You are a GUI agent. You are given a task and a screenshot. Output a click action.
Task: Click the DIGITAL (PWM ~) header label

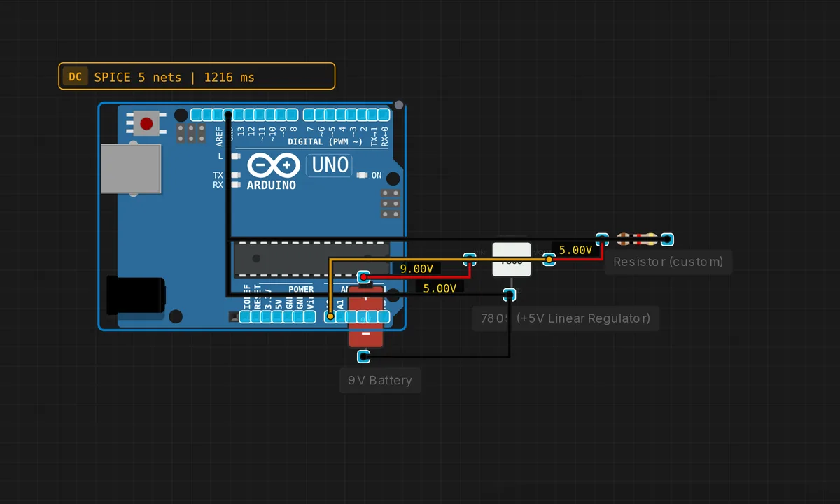325,141
